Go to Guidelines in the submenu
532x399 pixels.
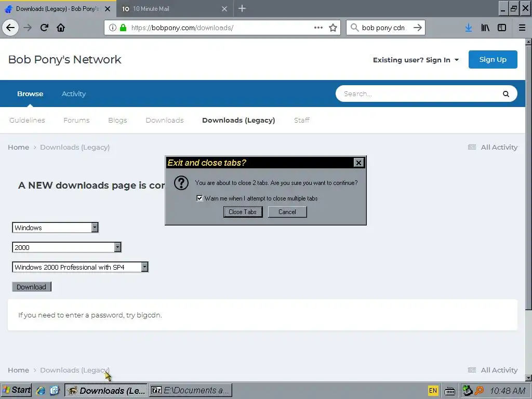pyautogui.click(x=27, y=120)
